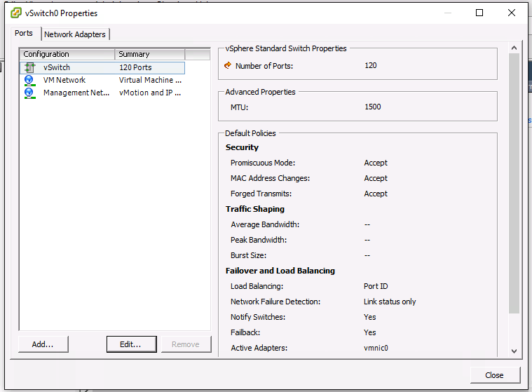Click the Network Failure Detection label
Image resolution: width=532 pixels, height=392 pixels.
(275, 302)
